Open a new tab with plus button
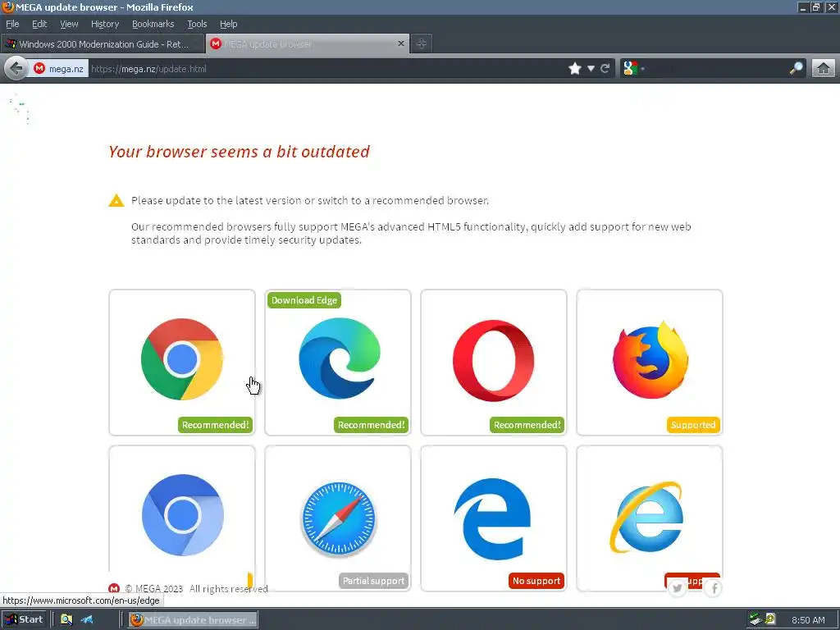The height and width of the screenshot is (630, 840). (421, 44)
